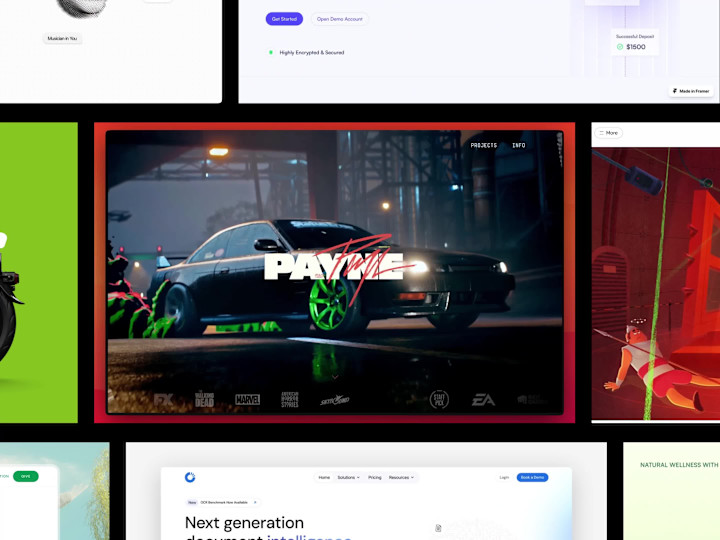Open the Pricing nav item

tap(375, 478)
